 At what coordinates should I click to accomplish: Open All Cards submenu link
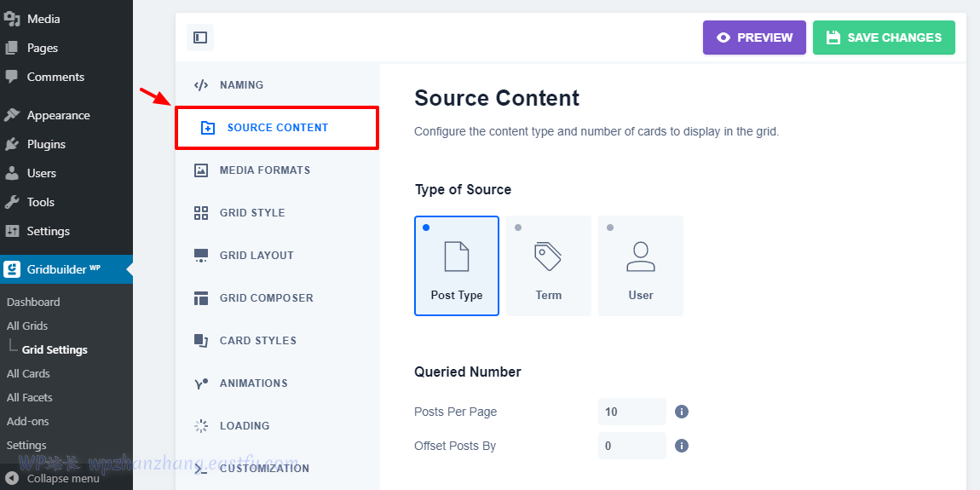pyautogui.click(x=28, y=374)
